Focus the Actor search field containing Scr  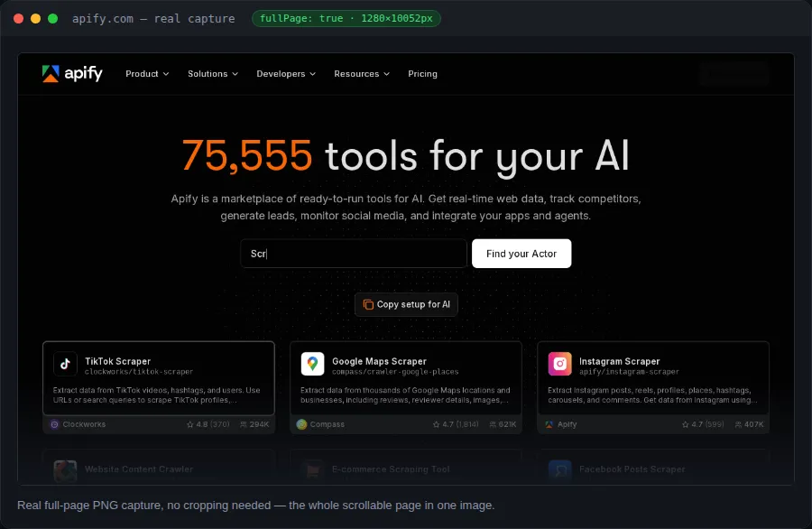354,254
